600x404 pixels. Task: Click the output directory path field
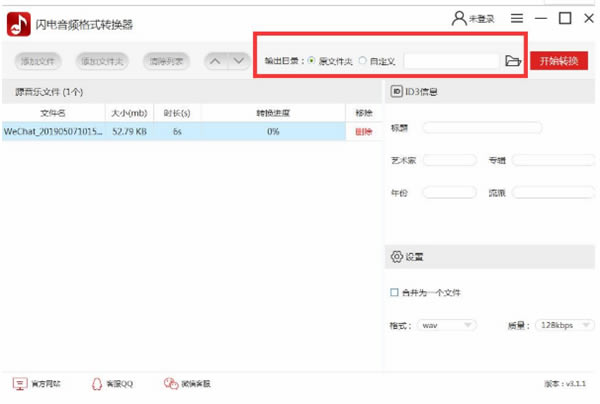coord(452,61)
